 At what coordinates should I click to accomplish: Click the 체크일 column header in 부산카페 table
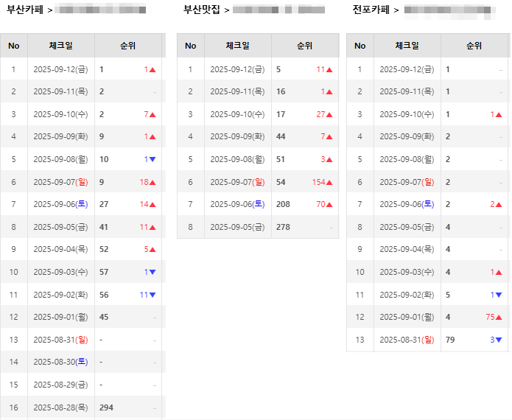[61, 46]
